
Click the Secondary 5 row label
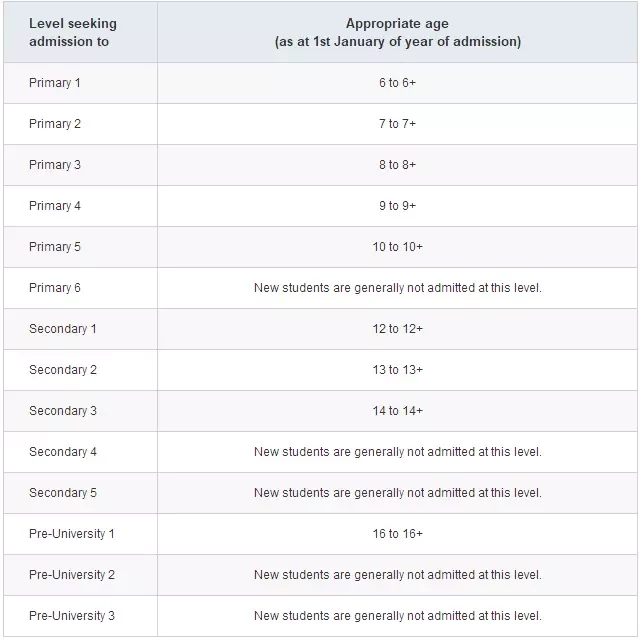tap(63, 493)
